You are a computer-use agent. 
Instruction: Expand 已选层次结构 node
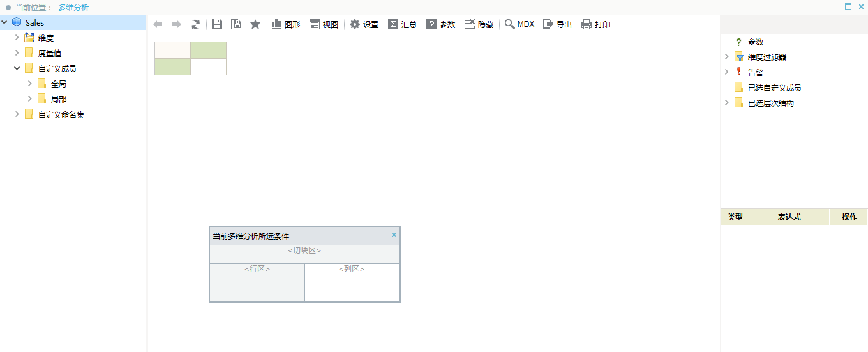point(726,103)
